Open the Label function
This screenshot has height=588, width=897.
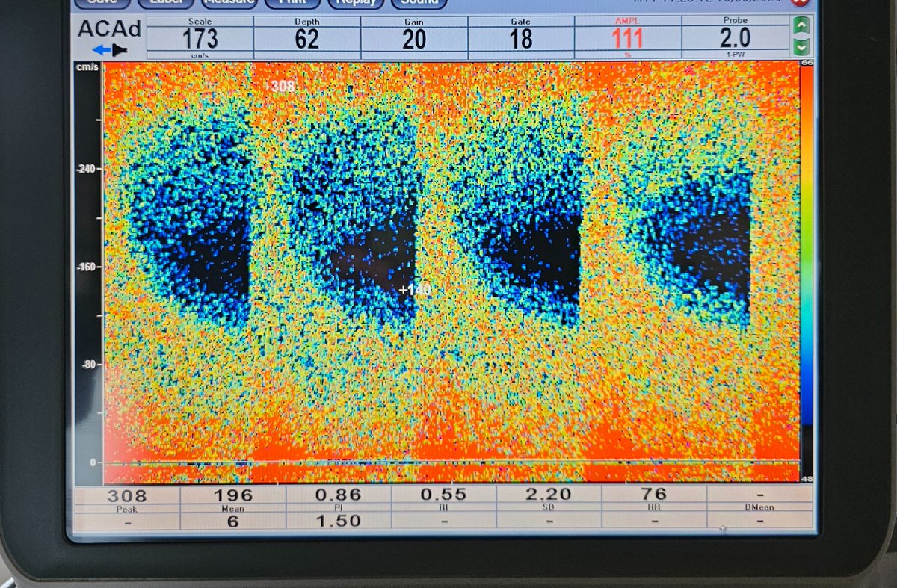pos(164,4)
